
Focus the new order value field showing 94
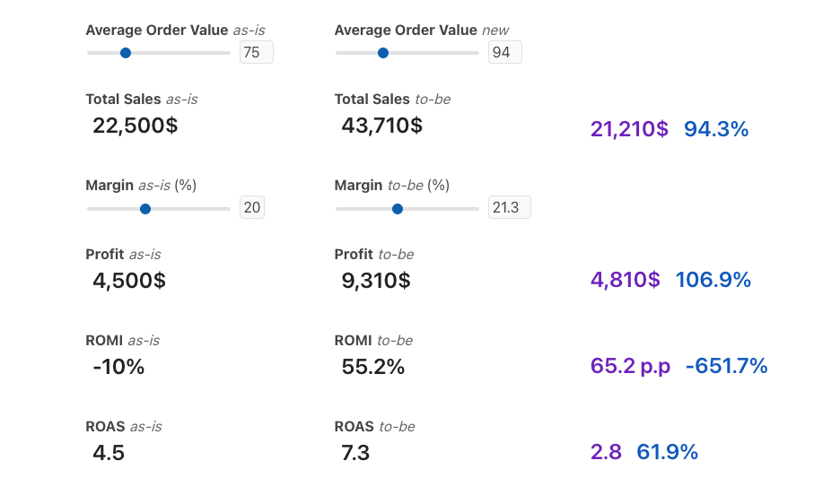coord(504,53)
